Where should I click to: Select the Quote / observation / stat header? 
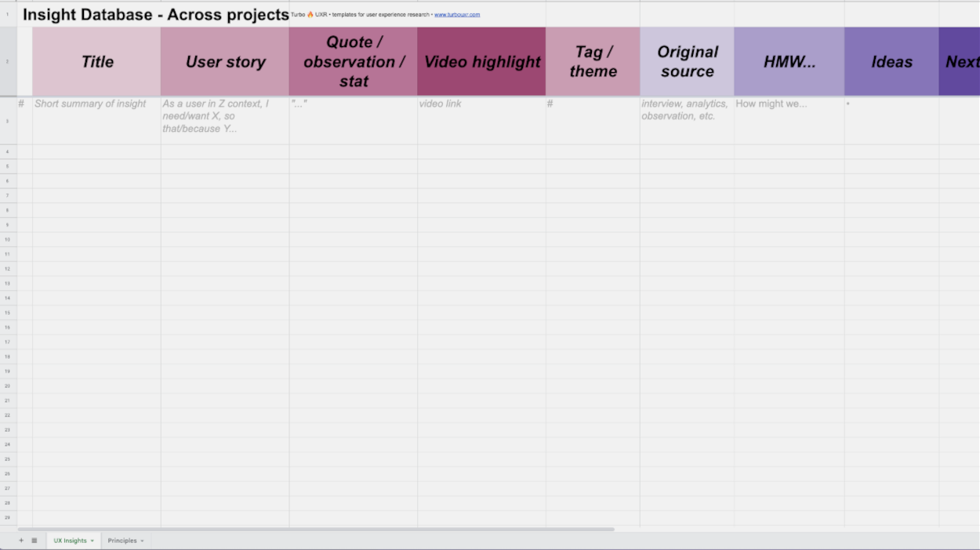pos(353,61)
